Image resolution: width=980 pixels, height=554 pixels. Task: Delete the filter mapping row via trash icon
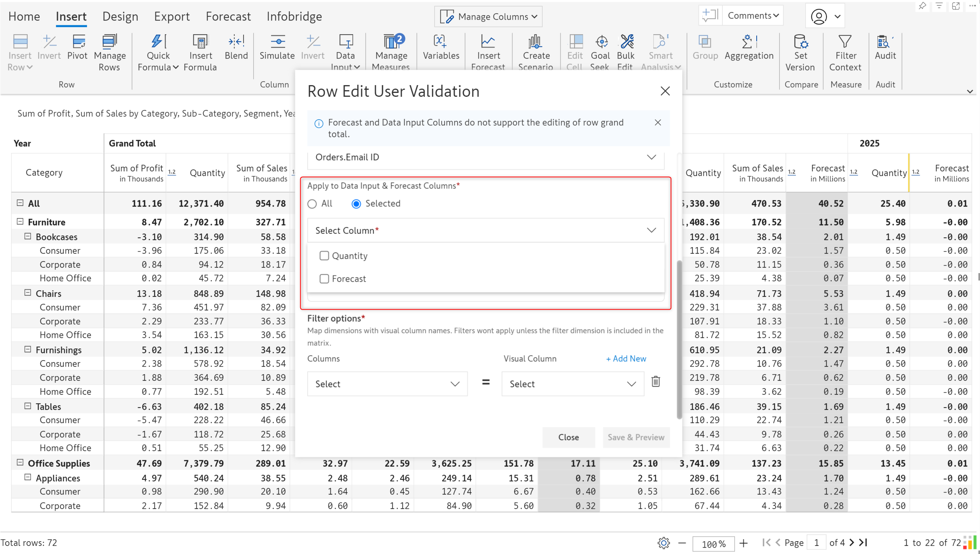click(x=655, y=382)
